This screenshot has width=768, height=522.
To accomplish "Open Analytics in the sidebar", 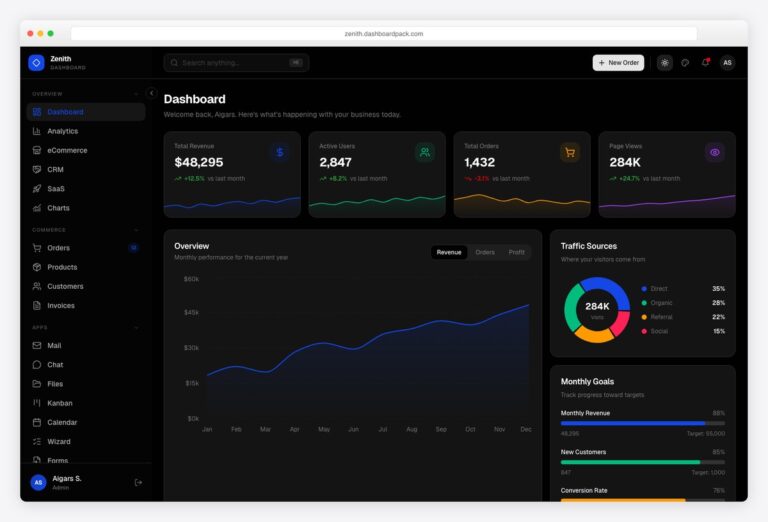I will pos(86,131).
